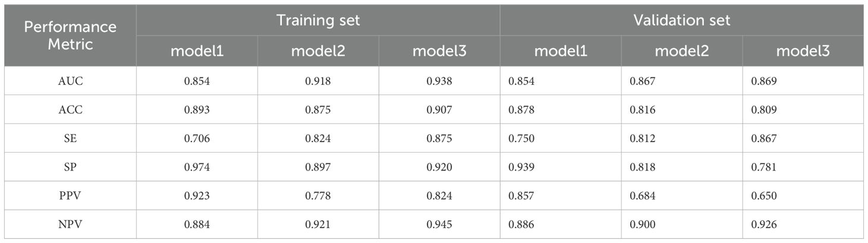Select the NPV row label

(70, 224)
